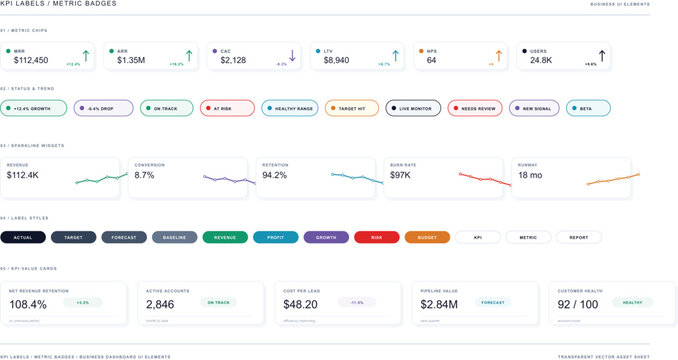Select the outlined METRIC label pill
The height and width of the screenshot is (360, 678).
pos(528,237)
